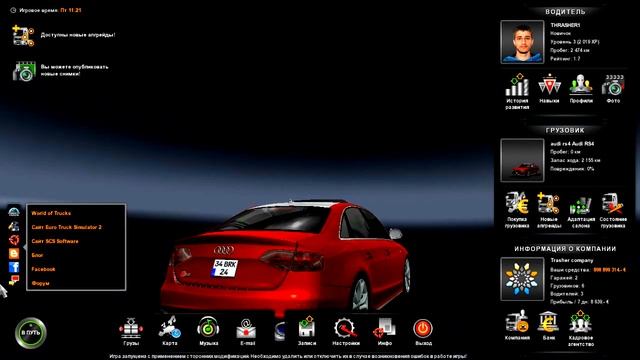The width and height of the screenshot is (640, 360).
Task: Click the red SCS Software sidebar icon
Action: click(14, 240)
